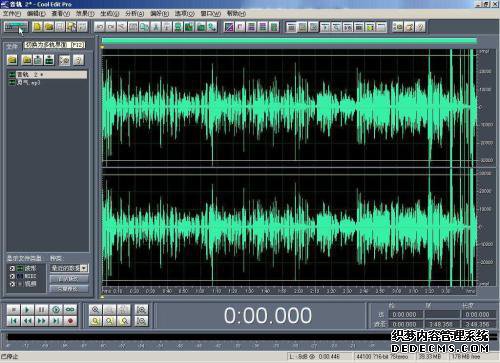Screen dimensions: 500x363
Task: Switch to multitrack view with the top-left toolbar button
Action: (x=16, y=27)
